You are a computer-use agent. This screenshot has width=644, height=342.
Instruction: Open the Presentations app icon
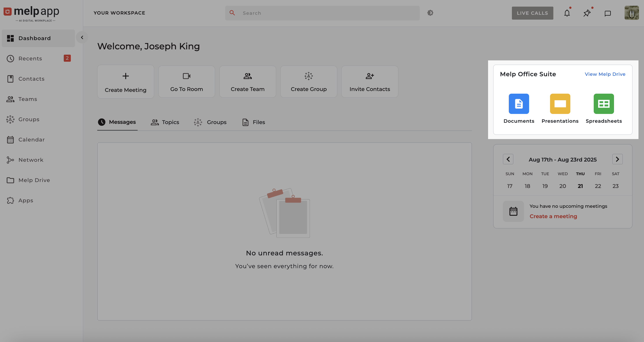point(560,104)
